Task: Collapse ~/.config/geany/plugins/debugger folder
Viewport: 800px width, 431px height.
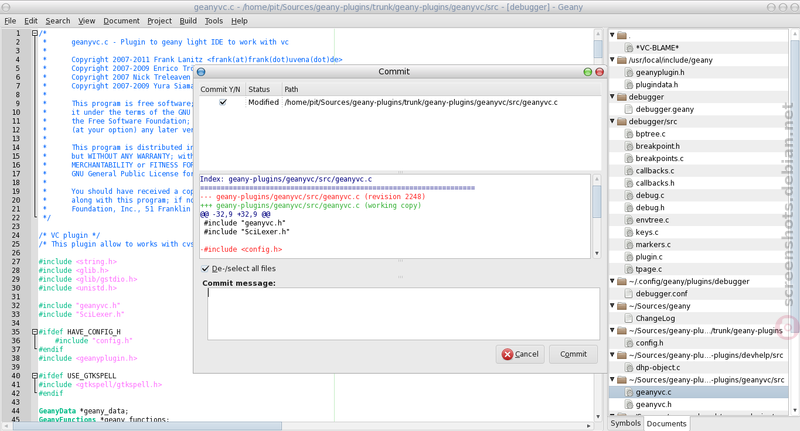Action: 612,281
